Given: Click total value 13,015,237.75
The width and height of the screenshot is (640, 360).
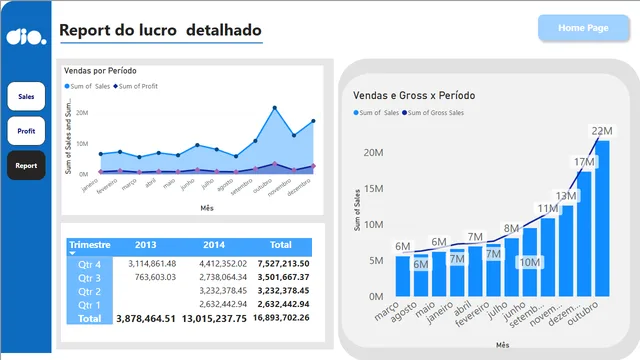Looking at the screenshot, I should pos(214,318).
